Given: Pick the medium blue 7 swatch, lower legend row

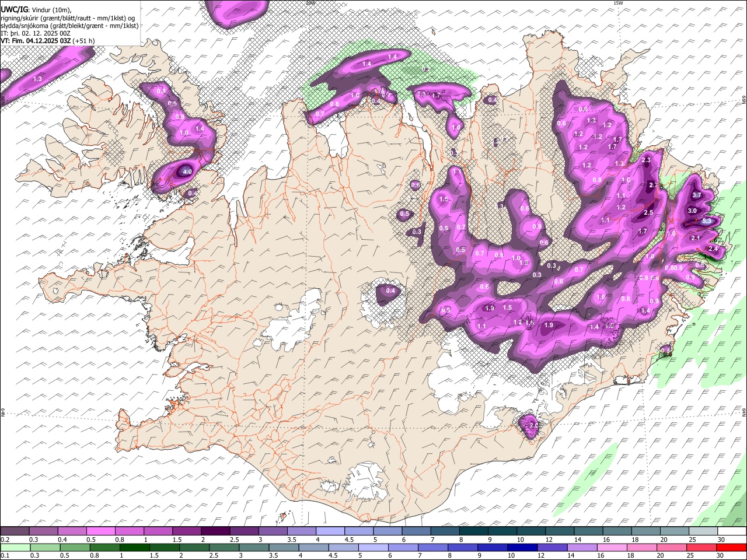Looking at the screenshot, I should coord(432,547).
